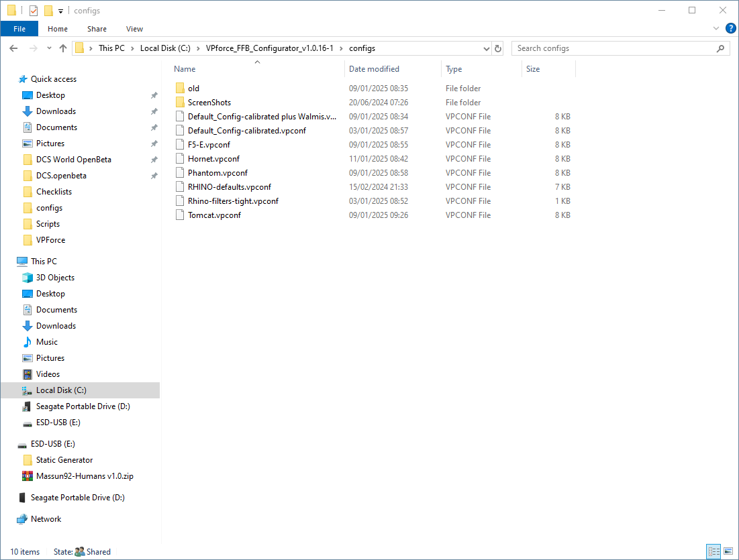This screenshot has height=560, width=739.
Task: Click the up one level navigation button
Action: coord(63,48)
